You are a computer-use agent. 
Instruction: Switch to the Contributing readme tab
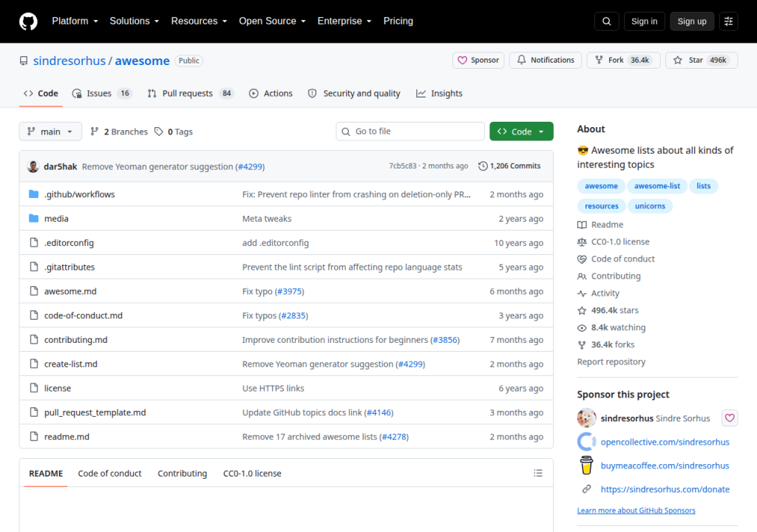point(182,473)
